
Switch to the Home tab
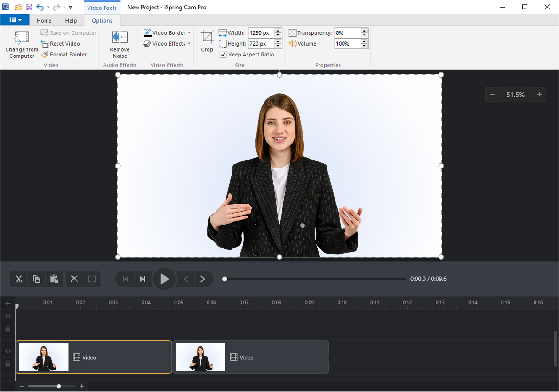44,20
